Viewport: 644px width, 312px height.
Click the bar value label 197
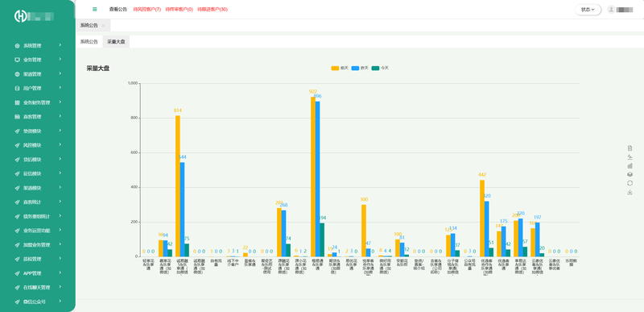click(537, 217)
